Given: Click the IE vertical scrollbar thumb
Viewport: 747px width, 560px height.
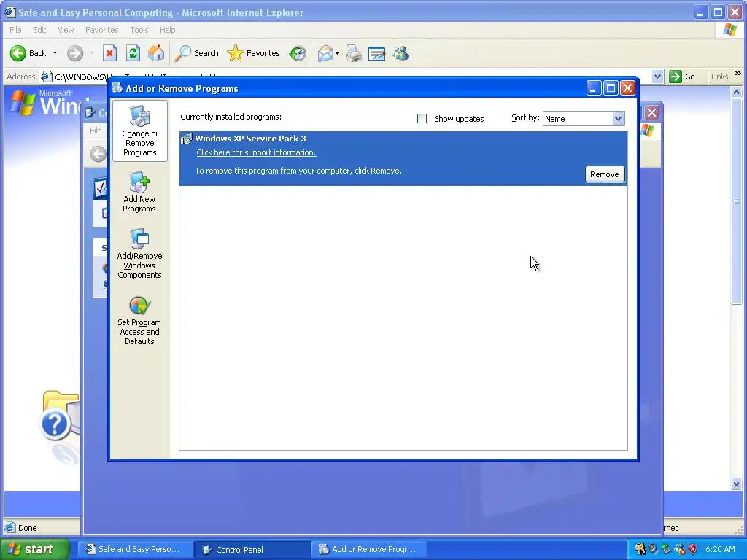Looking at the screenshot, I should [737, 201].
